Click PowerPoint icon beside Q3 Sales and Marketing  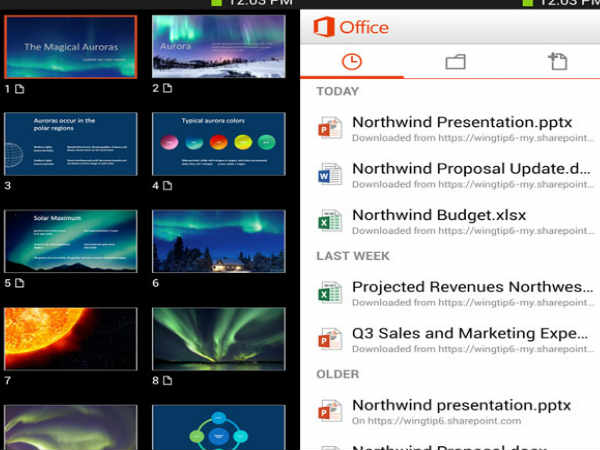330,339
